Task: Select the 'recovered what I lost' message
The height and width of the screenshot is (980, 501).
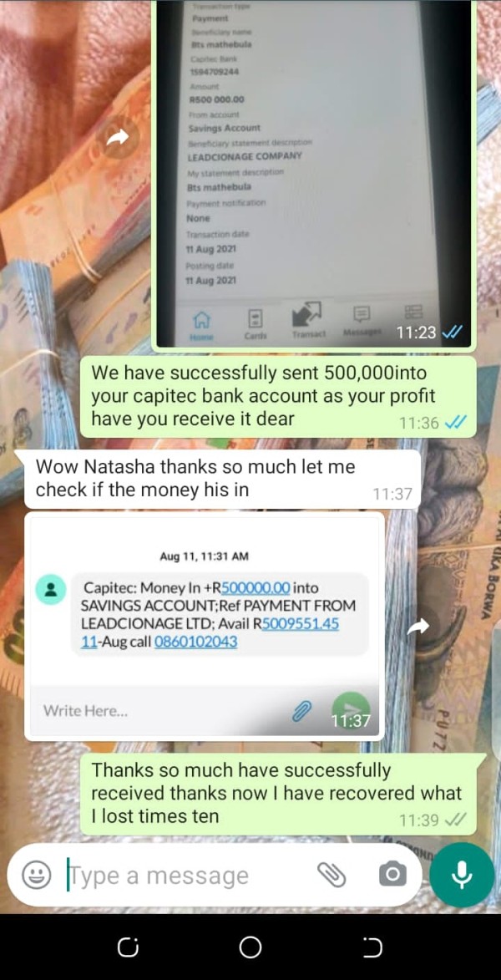Action: pos(278,794)
